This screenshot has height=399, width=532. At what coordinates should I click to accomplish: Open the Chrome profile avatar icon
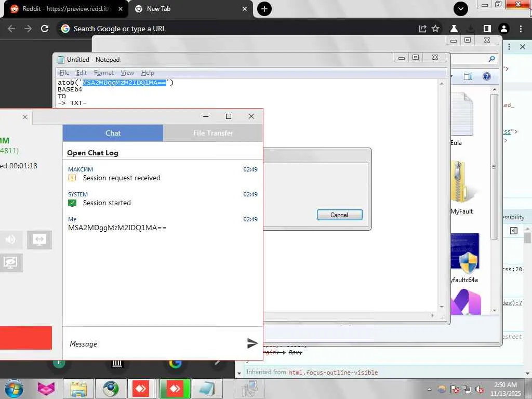(x=504, y=29)
